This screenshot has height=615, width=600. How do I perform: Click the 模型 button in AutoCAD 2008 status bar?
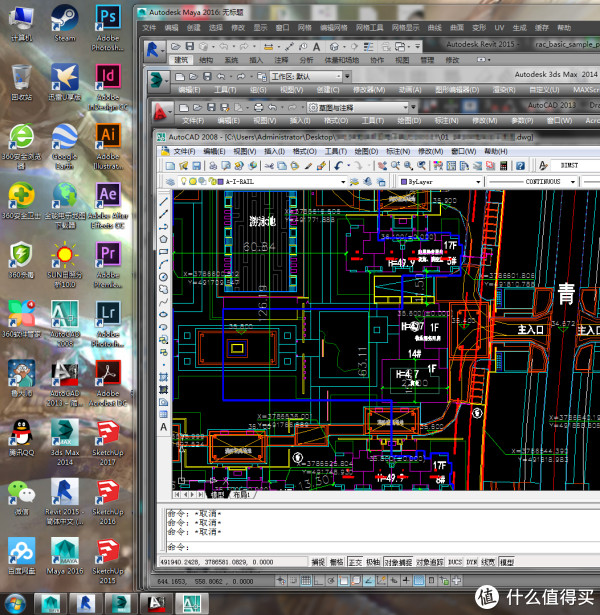pyautogui.click(x=507, y=562)
